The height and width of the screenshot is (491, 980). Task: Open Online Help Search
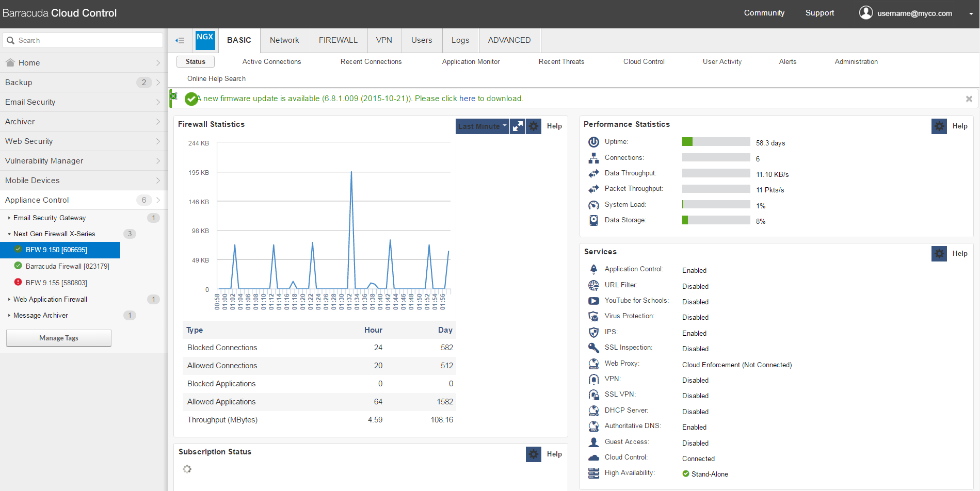tap(216, 78)
